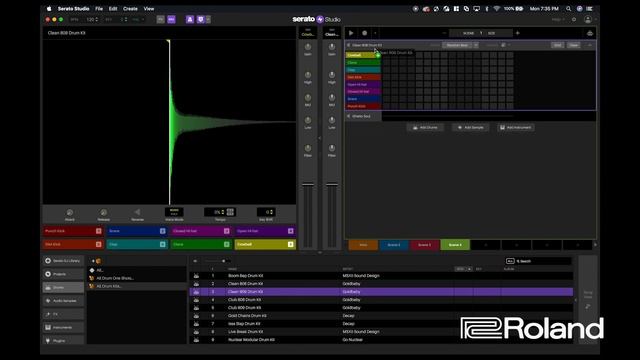Image resolution: width=640 pixels, height=360 pixels.
Task: Collapse the Clean 808 Drum Kit deck
Action: coord(348,45)
